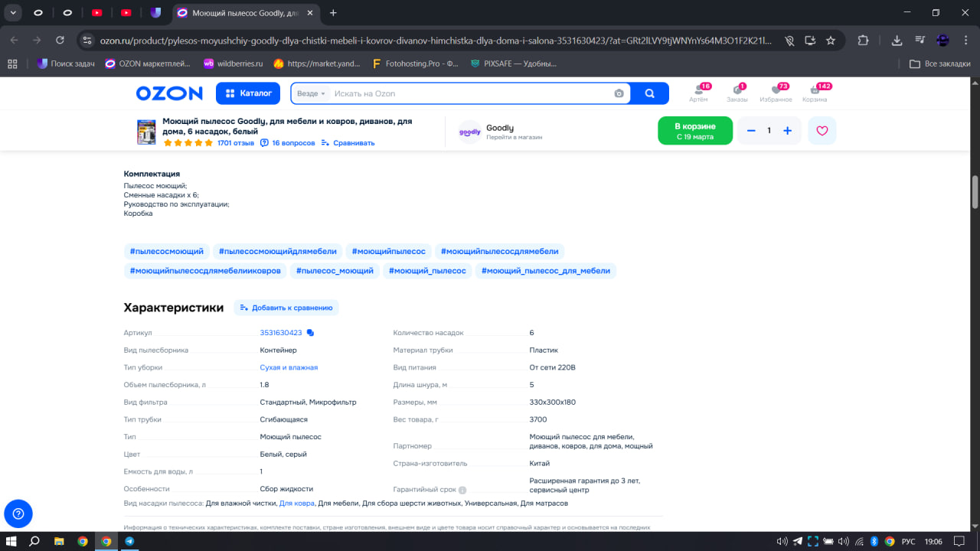Toggle the heart favorite button for product
Image resolution: width=980 pixels, height=551 pixels.
[822, 131]
